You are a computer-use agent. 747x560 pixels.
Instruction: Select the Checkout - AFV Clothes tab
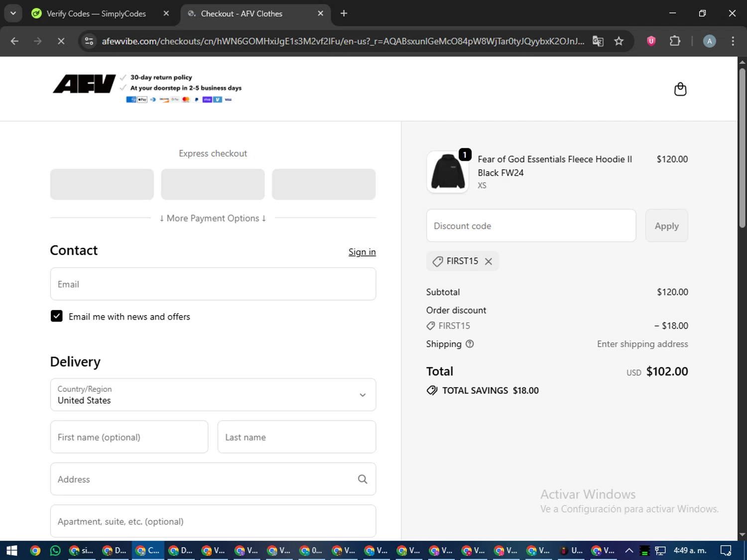pyautogui.click(x=242, y=13)
